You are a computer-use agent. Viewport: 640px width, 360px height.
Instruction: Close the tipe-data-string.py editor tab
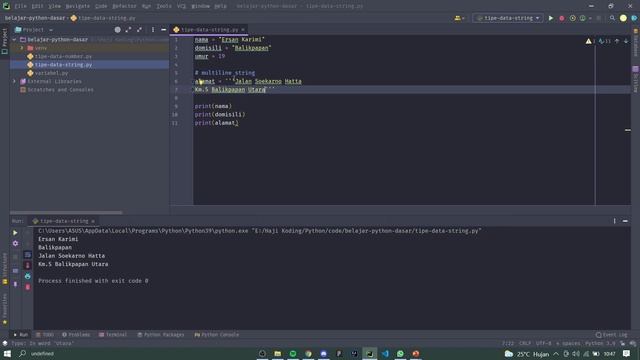(x=243, y=30)
